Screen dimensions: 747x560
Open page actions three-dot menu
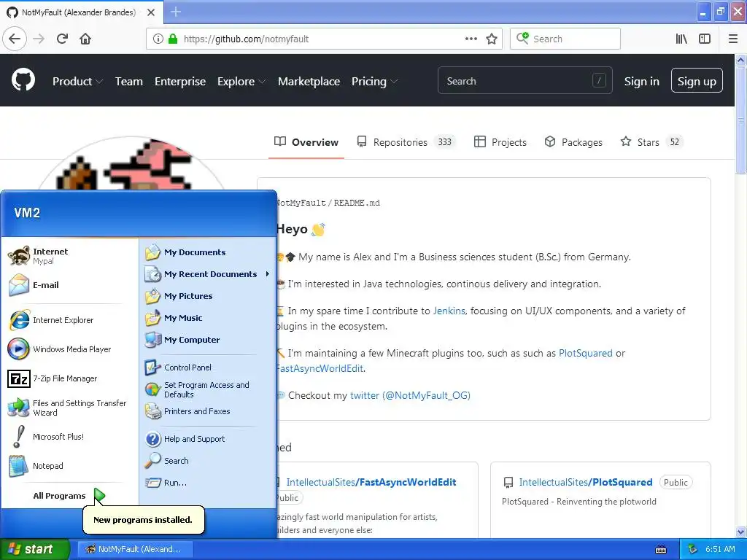click(x=471, y=39)
